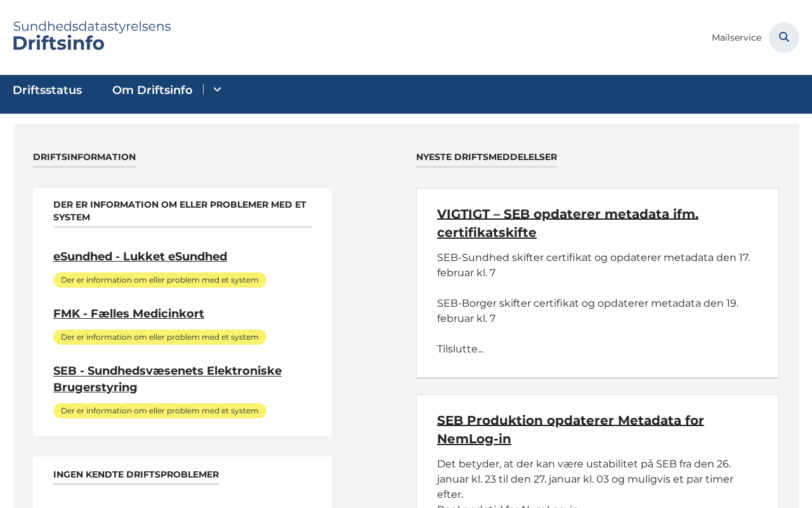
Task: Click the yellow status badge under FMK
Action: (x=160, y=337)
